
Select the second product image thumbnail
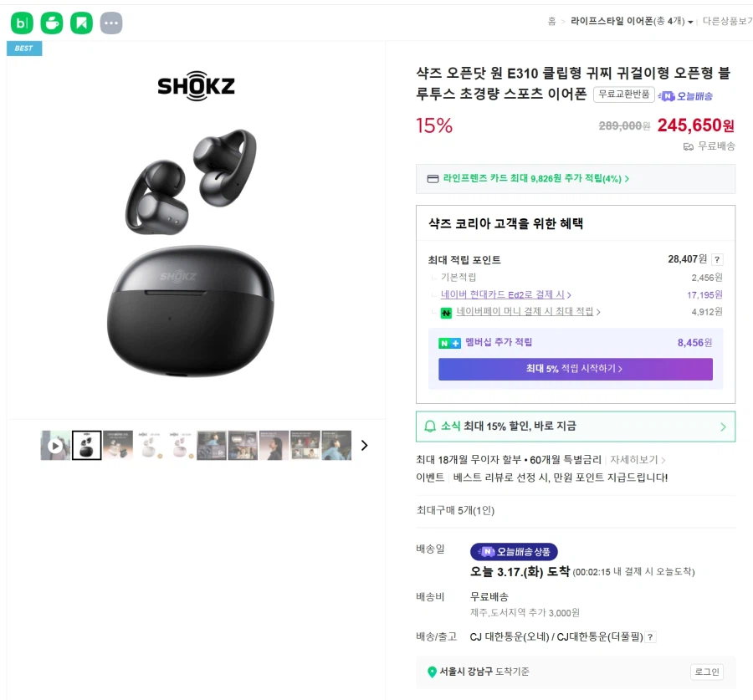87,445
